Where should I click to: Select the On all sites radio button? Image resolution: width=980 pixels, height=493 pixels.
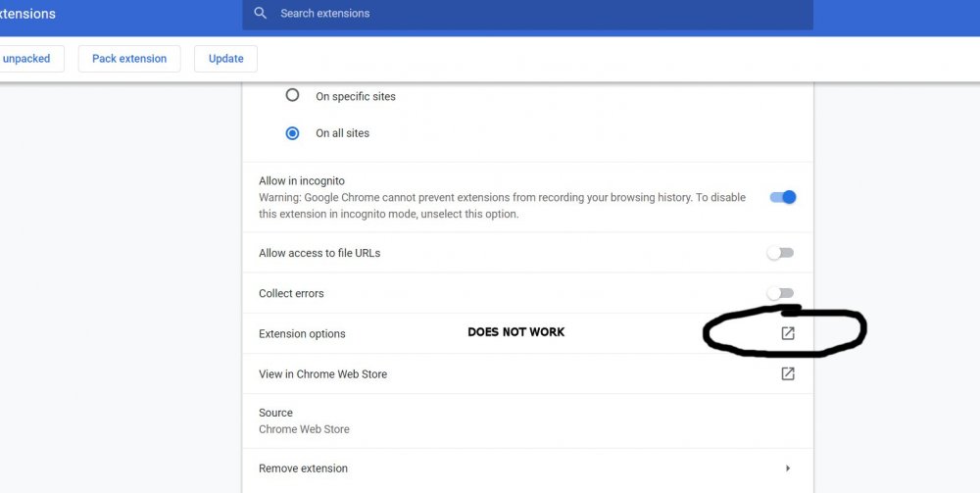pos(292,133)
